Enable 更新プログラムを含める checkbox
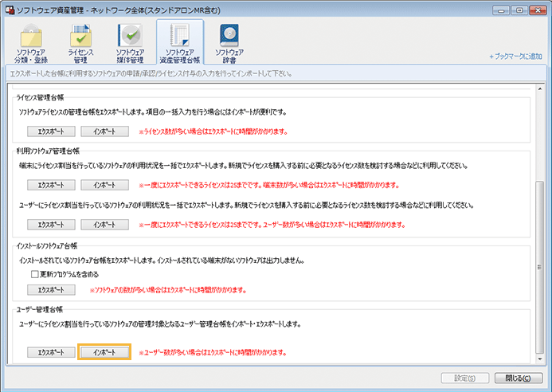Image resolution: width=552 pixels, height=392 pixels. click(x=34, y=274)
